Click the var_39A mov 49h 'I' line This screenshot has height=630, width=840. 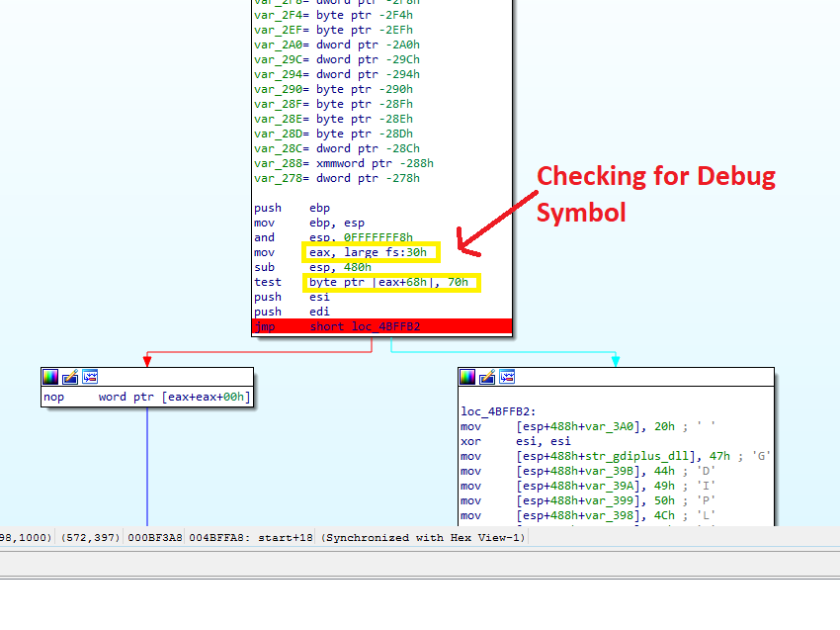point(588,486)
